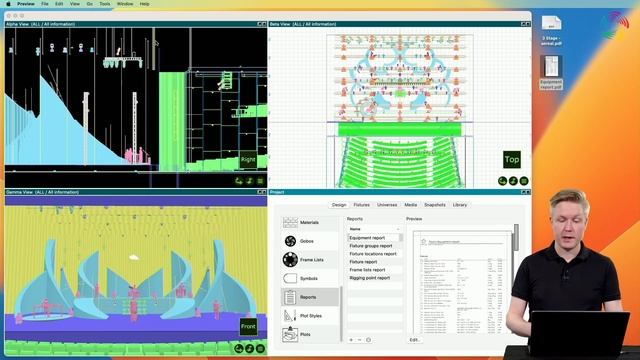
Task: Click the report preview scrollbar
Action: (x=516, y=238)
